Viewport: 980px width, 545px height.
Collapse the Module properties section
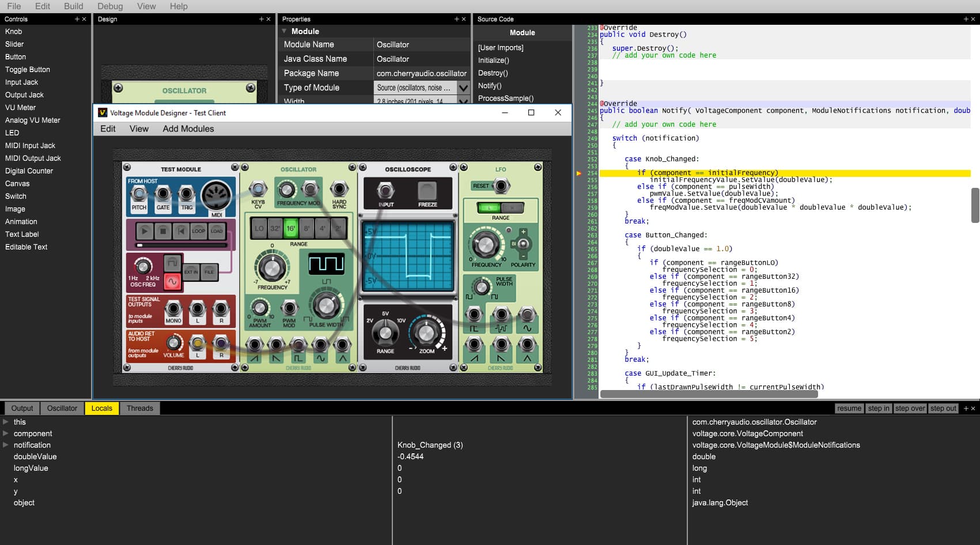click(284, 31)
